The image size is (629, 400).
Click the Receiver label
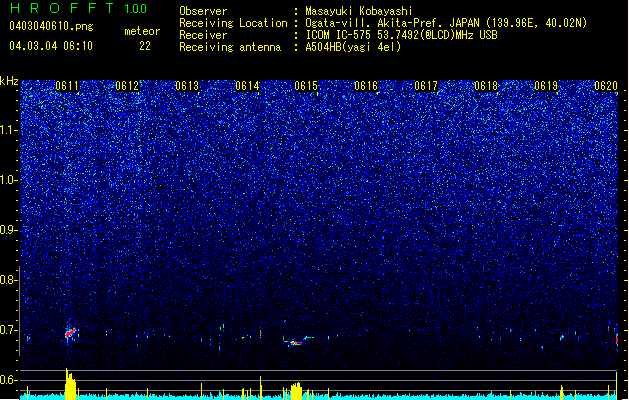point(203,35)
